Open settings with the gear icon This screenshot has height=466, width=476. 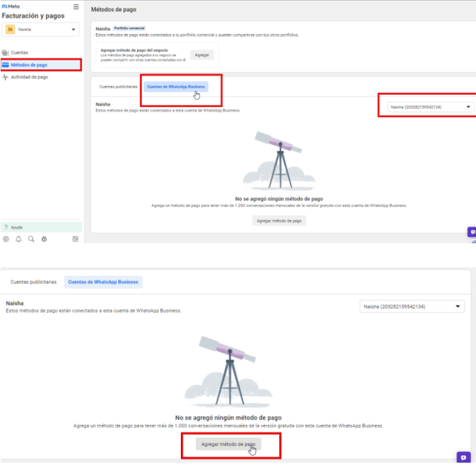6,239
